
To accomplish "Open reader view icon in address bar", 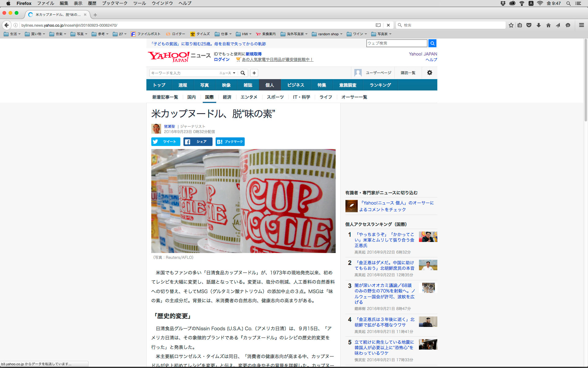I will pos(378,25).
